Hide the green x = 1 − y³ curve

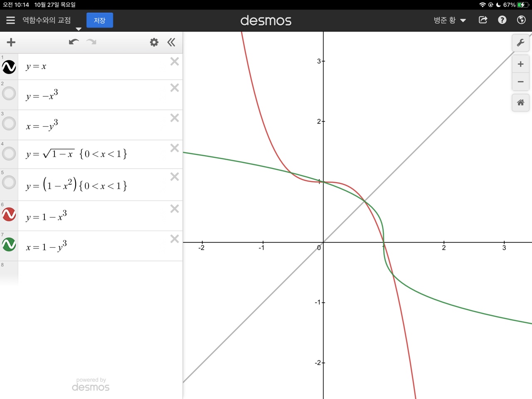(x=9, y=244)
